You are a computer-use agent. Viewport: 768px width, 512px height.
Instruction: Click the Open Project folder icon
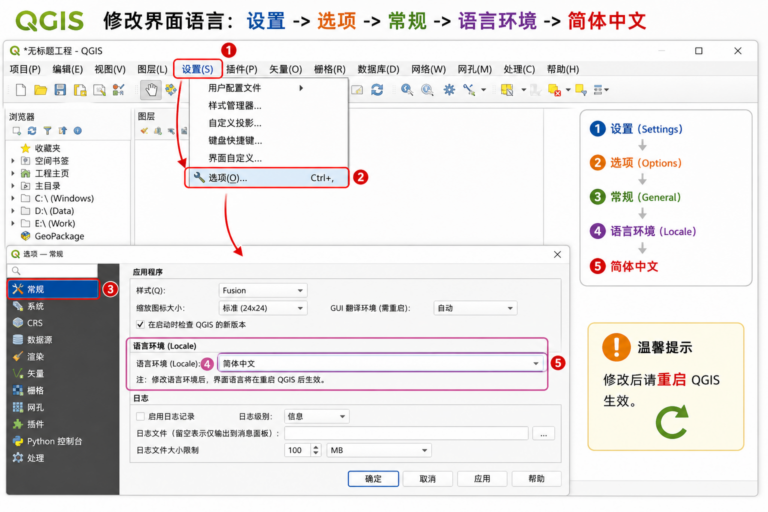[x=40, y=90]
